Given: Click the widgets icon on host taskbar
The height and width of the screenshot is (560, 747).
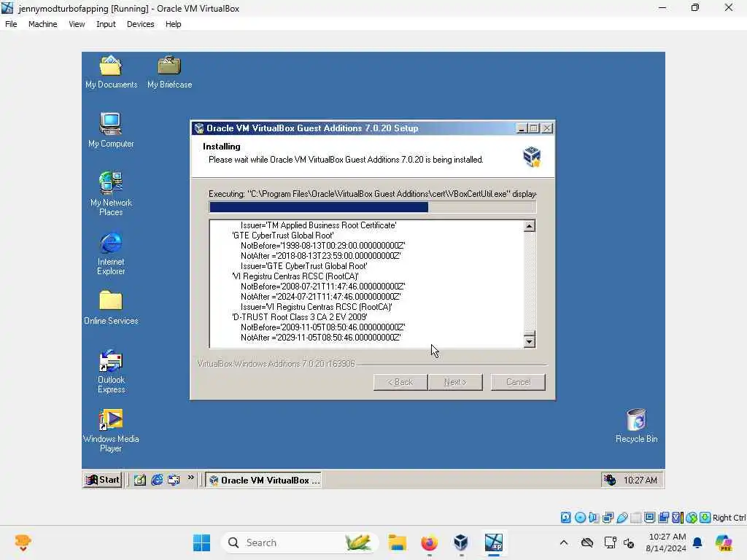Looking at the screenshot, I should (x=23, y=542).
